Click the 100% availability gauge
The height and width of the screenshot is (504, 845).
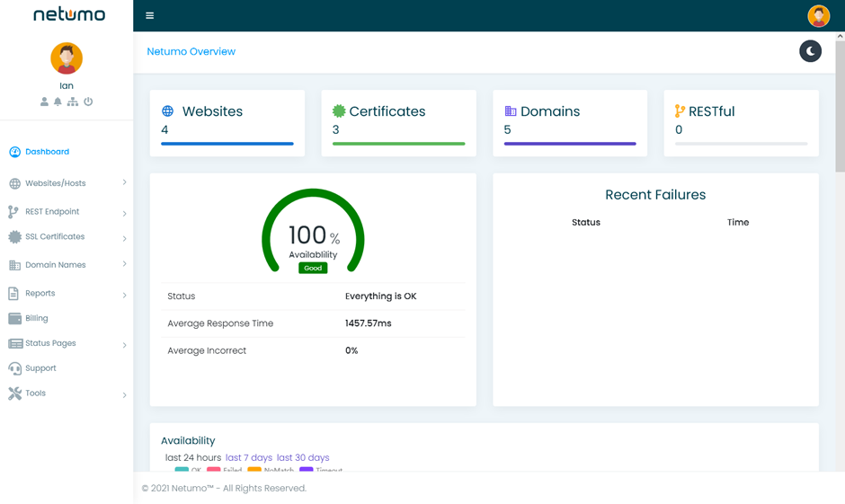click(x=313, y=229)
